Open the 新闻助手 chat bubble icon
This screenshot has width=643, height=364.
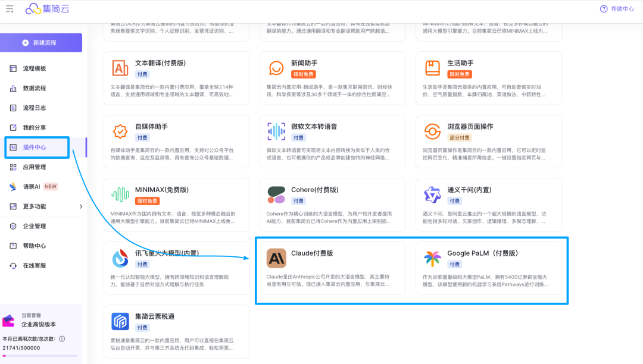click(x=276, y=68)
